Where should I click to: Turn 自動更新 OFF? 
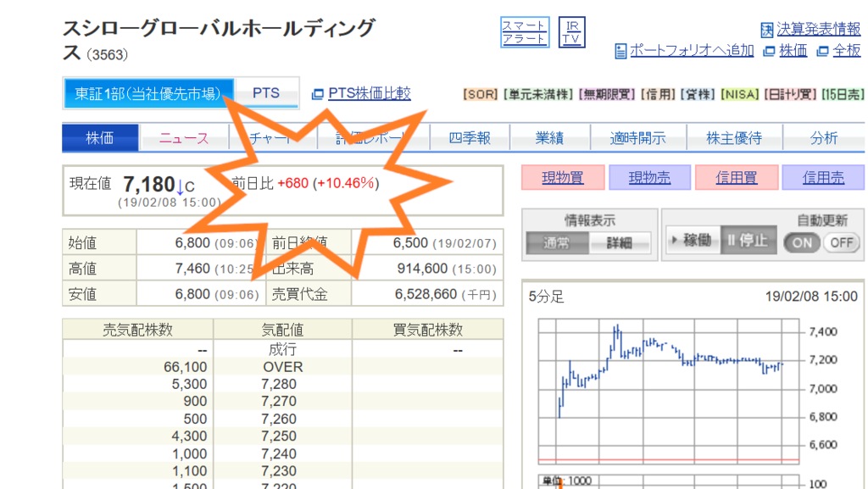(x=842, y=242)
